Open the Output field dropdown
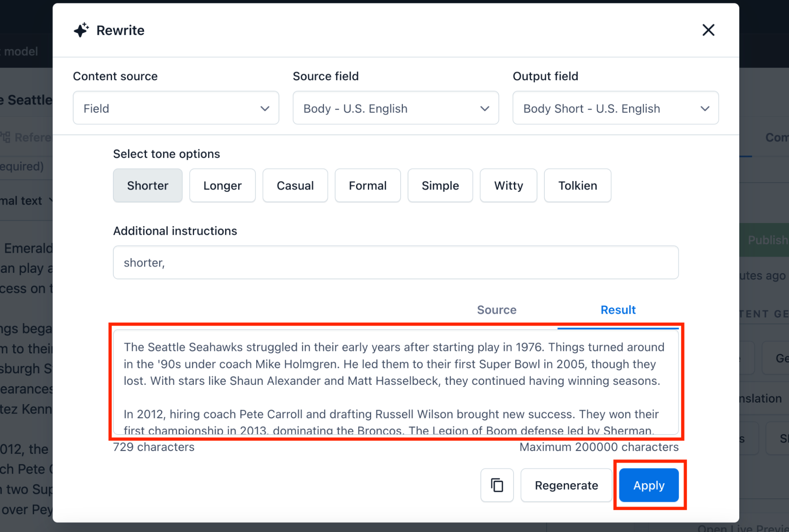The height and width of the screenshot is (532, 789). 615,108
